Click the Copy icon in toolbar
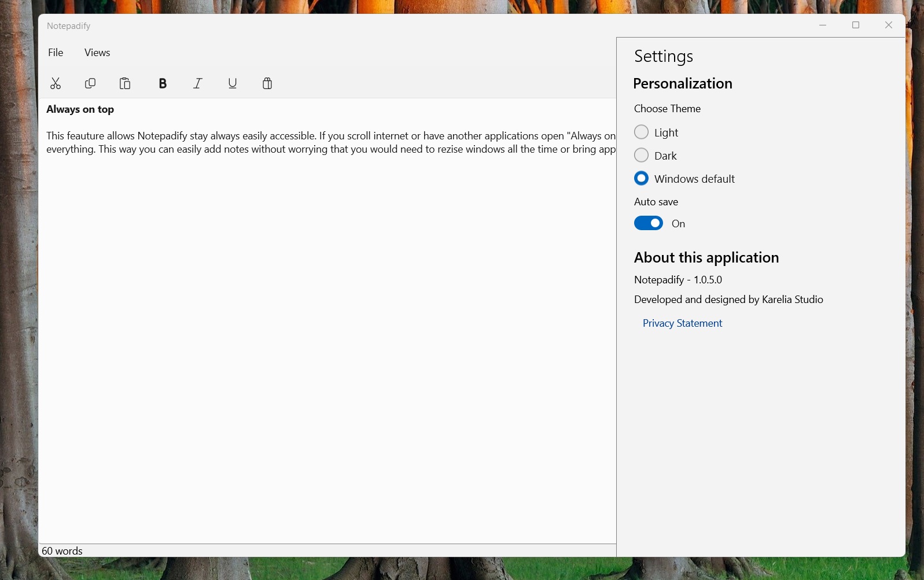 (90, 84)
